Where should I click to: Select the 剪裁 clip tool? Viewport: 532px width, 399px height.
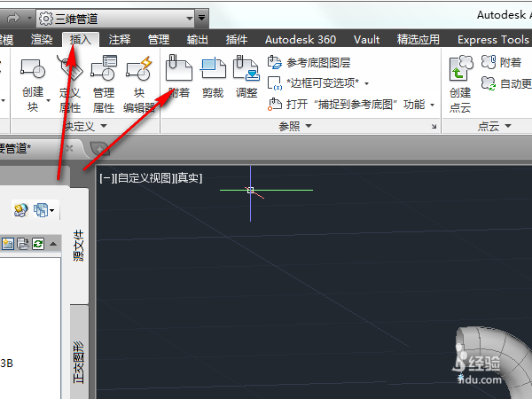pos(213,78)
